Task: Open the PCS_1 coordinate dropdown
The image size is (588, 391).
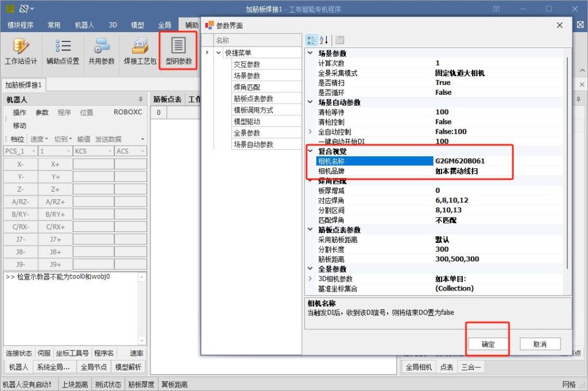Action: click(x=20, y=151)
